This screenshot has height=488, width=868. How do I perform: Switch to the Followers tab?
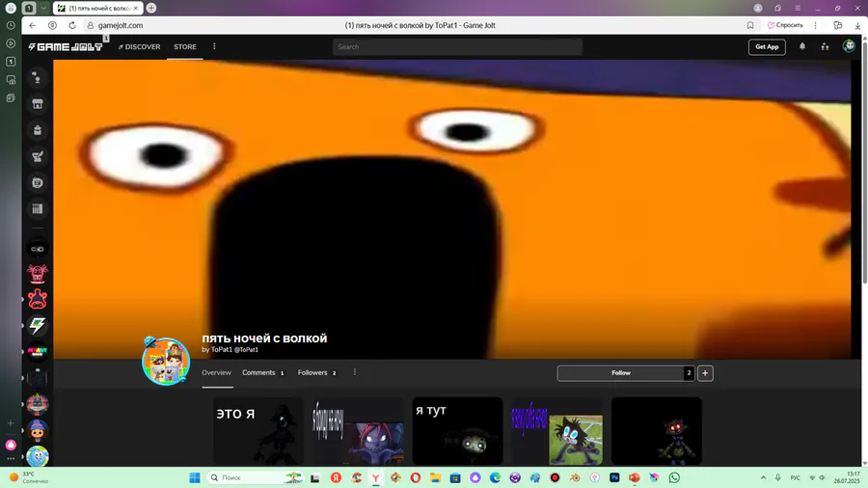[x=317, y=373]
